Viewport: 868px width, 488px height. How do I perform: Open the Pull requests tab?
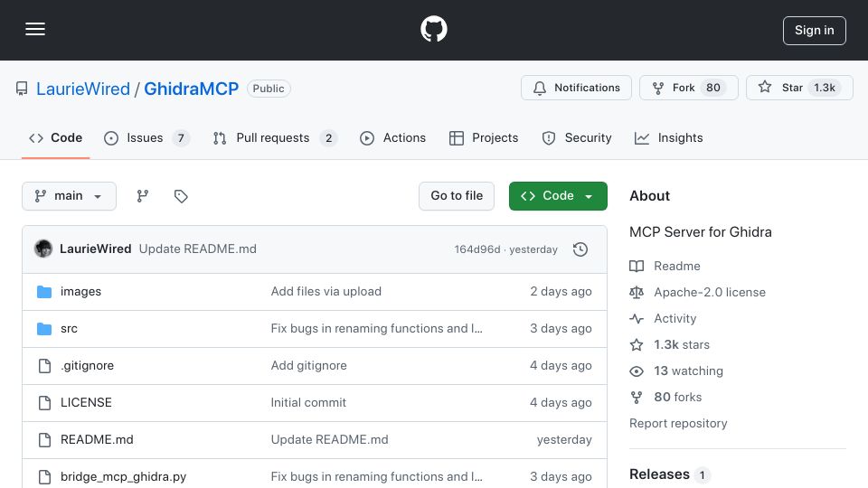pos(275,137)
